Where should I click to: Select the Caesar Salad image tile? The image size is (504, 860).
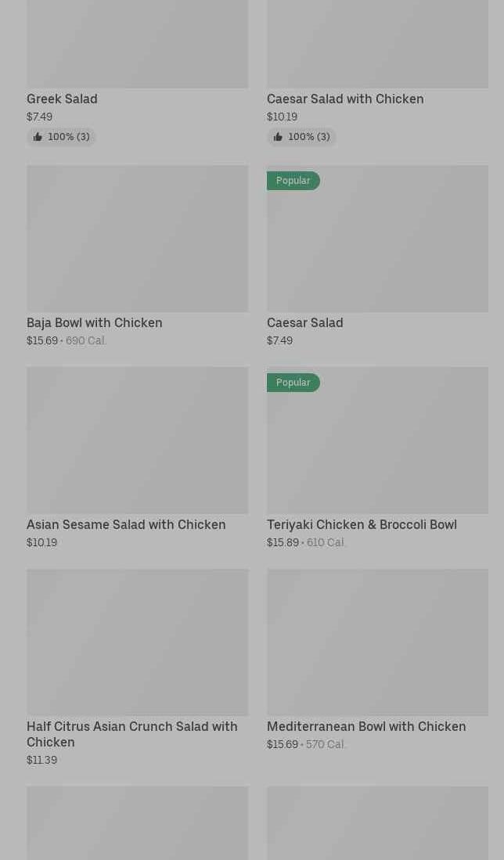click(377, 246)
